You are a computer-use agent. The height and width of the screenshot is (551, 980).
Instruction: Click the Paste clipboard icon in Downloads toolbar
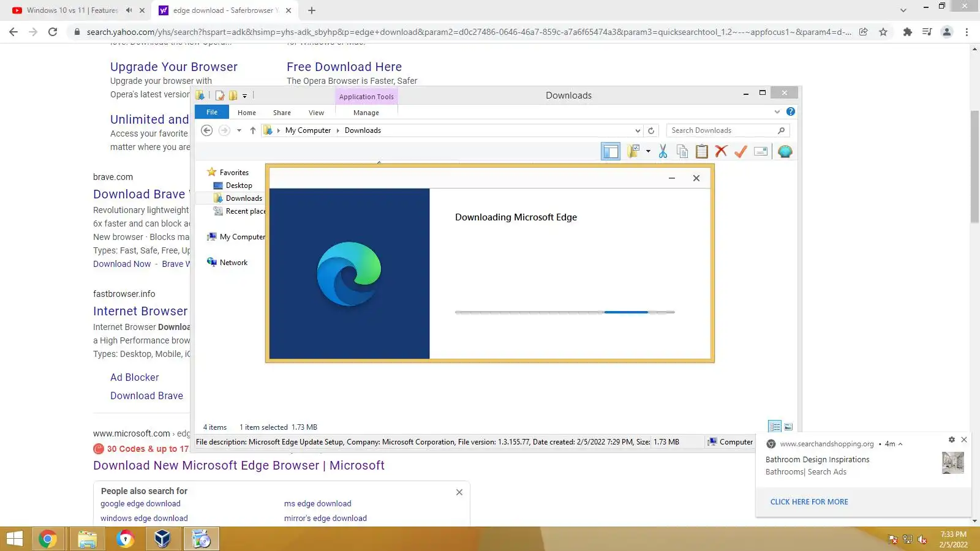point(702,151)
